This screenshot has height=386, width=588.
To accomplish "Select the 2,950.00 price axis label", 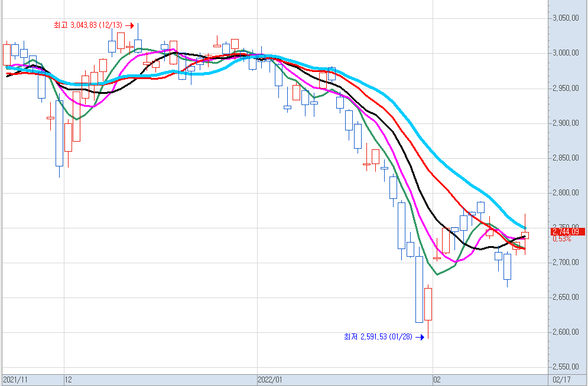I will pos(566,89).
